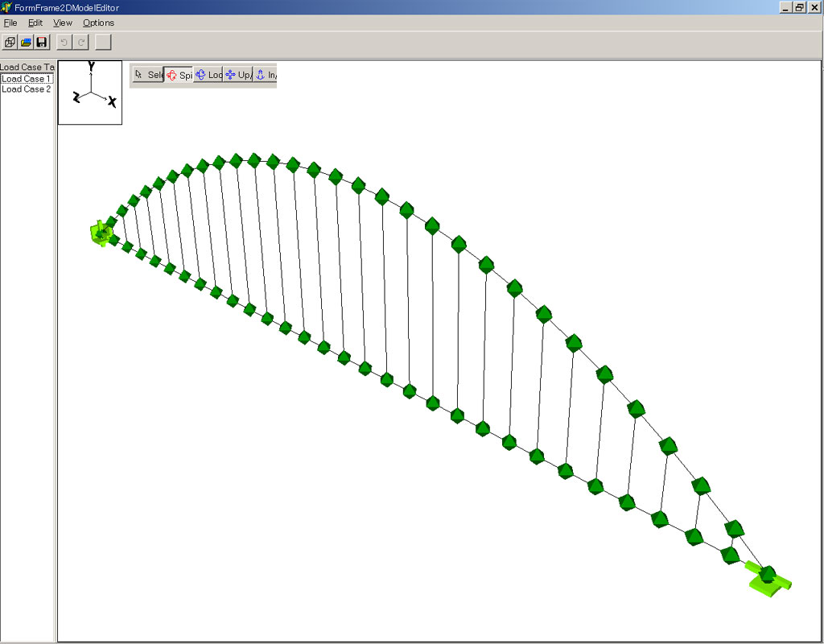Select the light green support at left arch end
This screenshot has width=824, height=644.
100,234
